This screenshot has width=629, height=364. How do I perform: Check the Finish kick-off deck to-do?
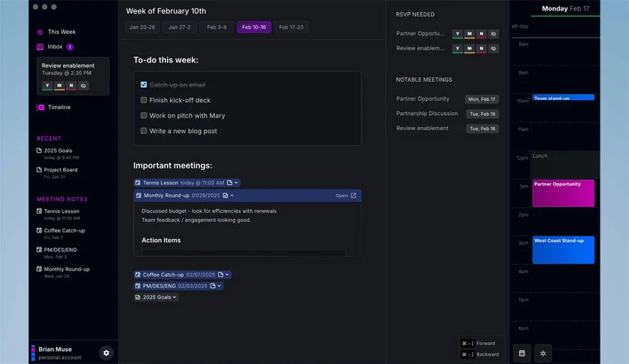click(144, 100)
